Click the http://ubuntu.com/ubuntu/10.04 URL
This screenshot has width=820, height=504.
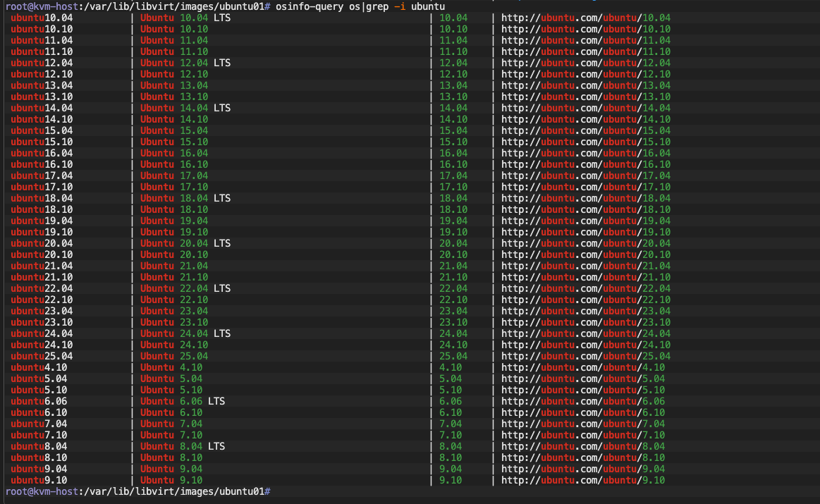586,18
